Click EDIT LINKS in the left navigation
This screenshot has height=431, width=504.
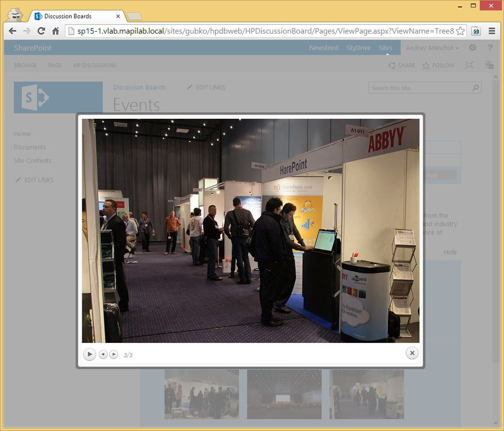[x=34, y=180]
